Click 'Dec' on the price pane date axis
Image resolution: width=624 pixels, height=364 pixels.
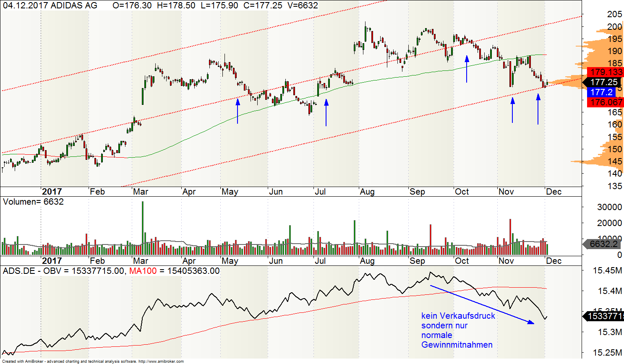click(554, 192)
